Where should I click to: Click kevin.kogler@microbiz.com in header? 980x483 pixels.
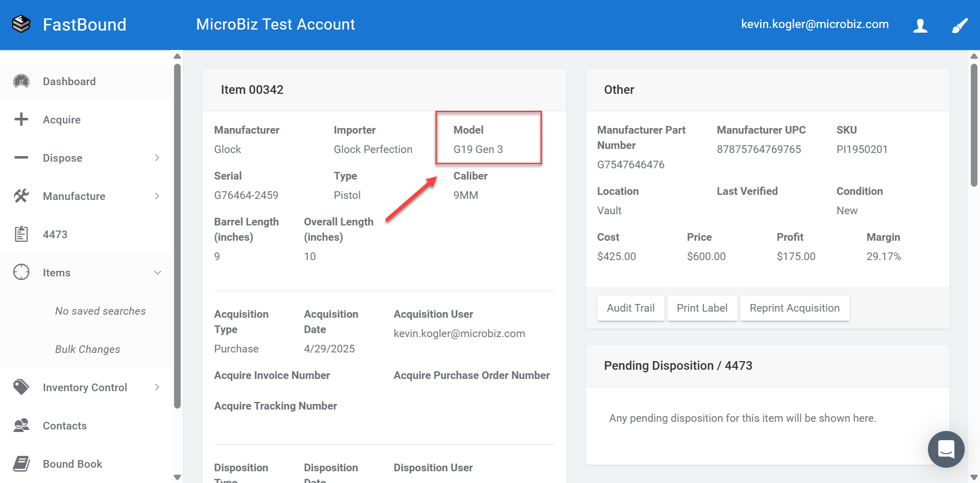pos(815,24)
